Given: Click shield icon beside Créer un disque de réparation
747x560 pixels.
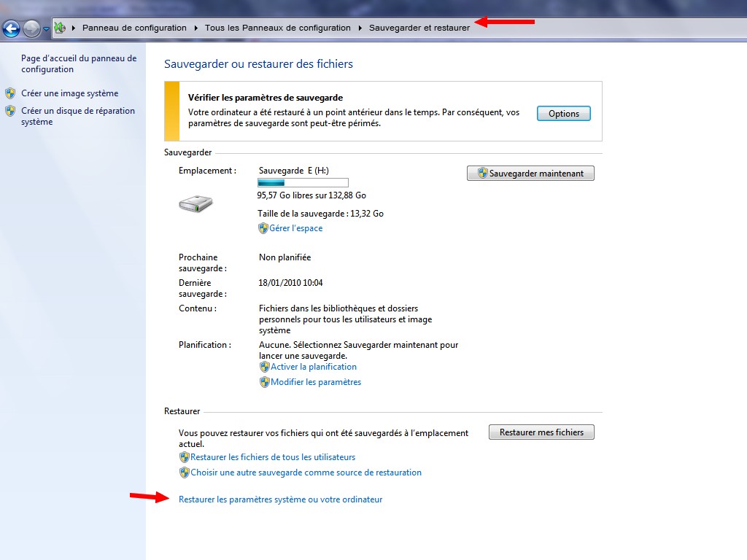Looking at the screenshot, I should coord(10,112).
